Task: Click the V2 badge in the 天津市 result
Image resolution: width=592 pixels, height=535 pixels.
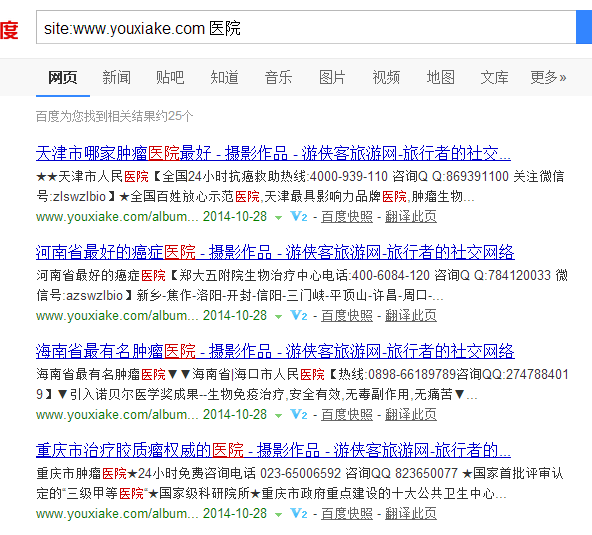Action: click(x=299, y=217)
